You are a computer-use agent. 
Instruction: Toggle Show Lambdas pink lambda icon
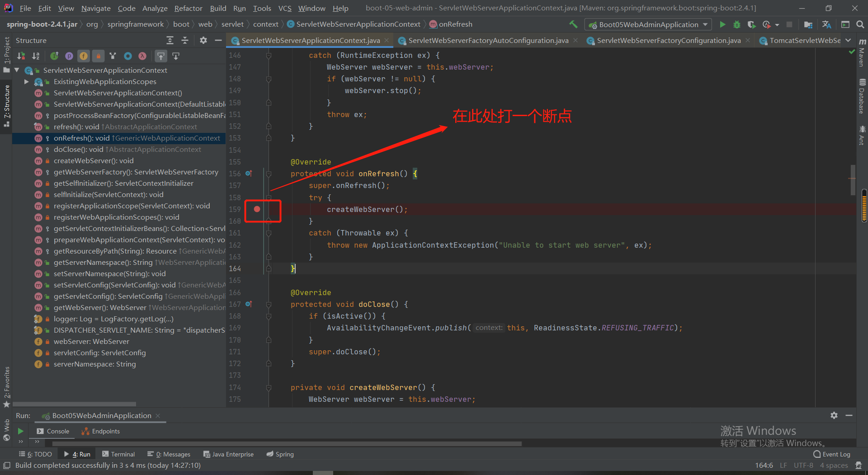[142, 56]
